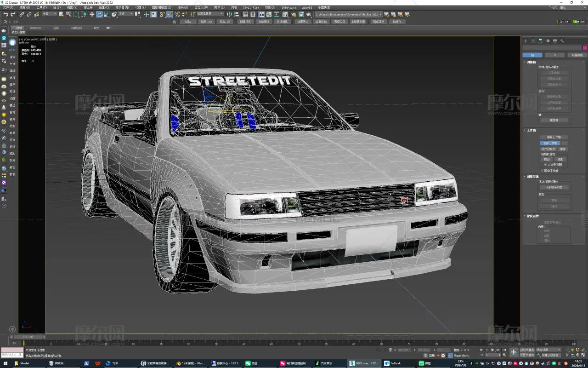Screen dimensions: 588x368
Task: Toggle the 对齐到视图 checkbox under 轴轴放置在
Action: tap(545, 165)
